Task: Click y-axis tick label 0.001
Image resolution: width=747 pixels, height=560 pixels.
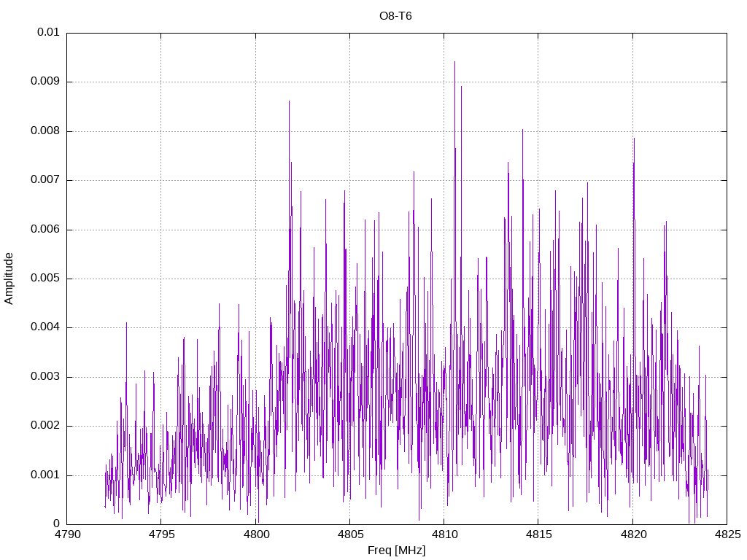Action: pos(45,475)
